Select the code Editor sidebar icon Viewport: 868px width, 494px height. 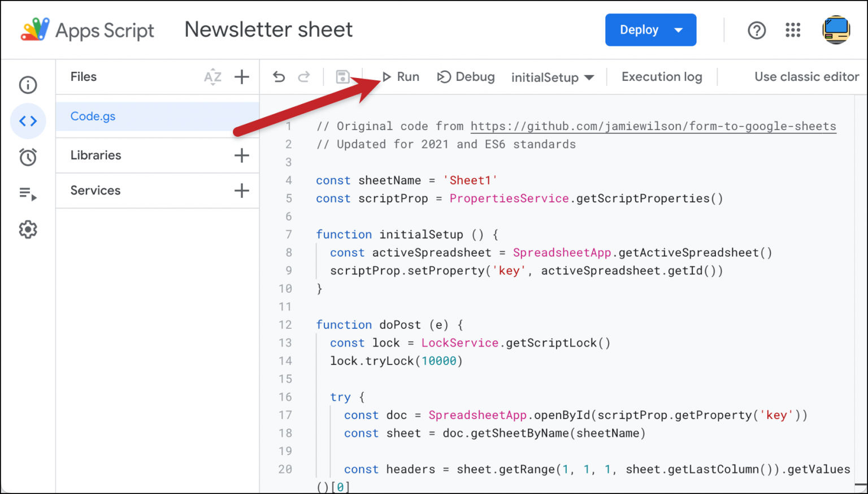coord(28,121)
